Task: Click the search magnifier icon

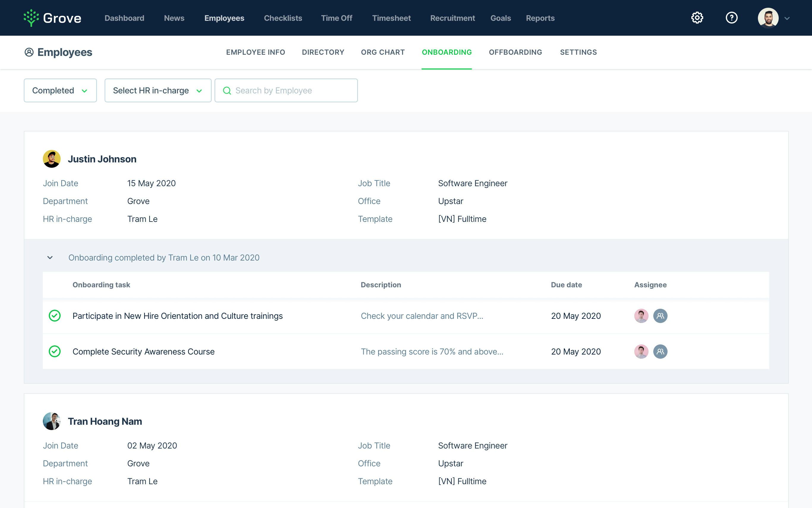Action: click(x=227, y=91)
